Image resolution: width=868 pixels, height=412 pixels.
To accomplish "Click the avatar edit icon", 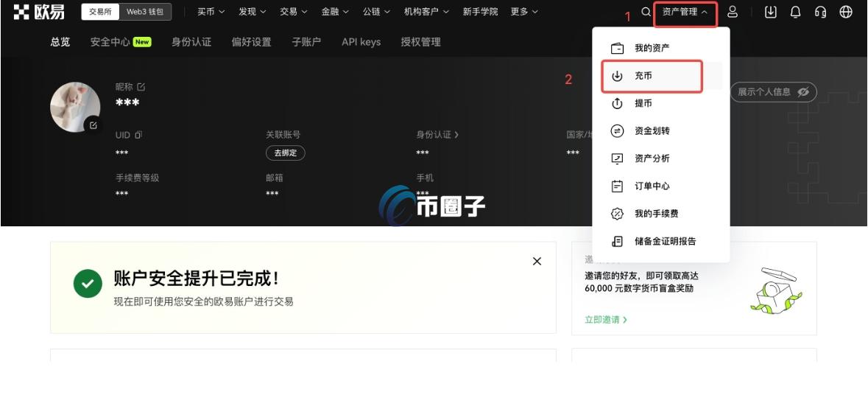I will pyautogui.click(x=93, y=125).
